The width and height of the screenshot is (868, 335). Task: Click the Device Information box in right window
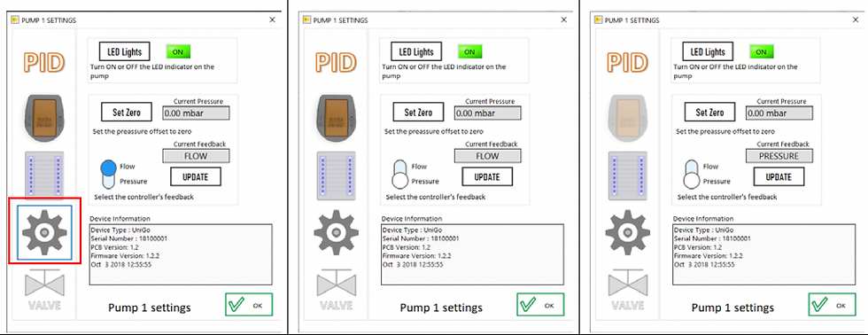(x=764, y=254)
